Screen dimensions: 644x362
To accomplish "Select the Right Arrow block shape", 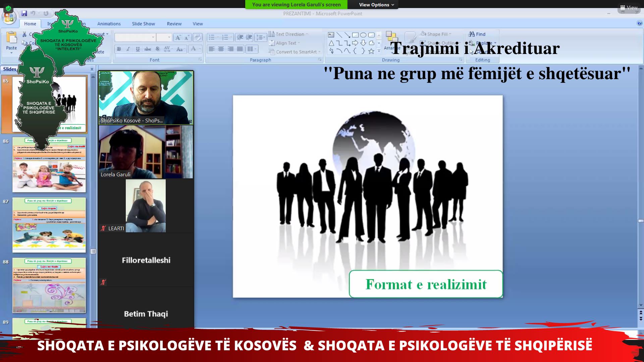I will (355, 43).
